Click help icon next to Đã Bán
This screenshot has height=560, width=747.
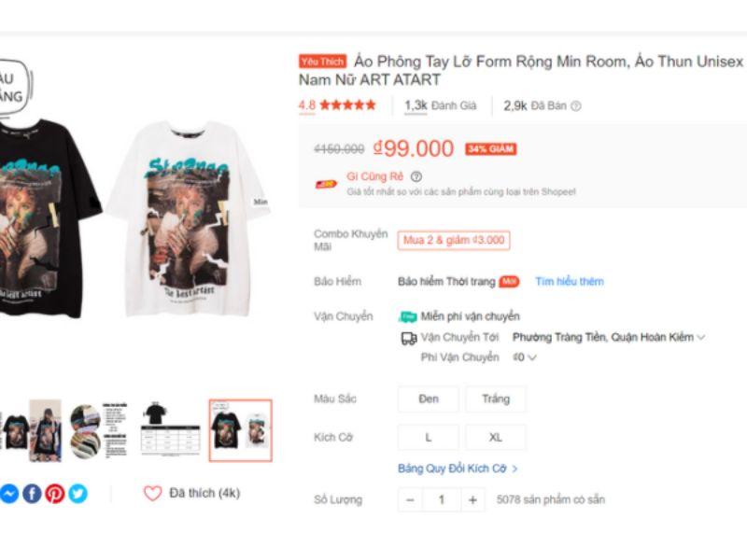point(576,106)
